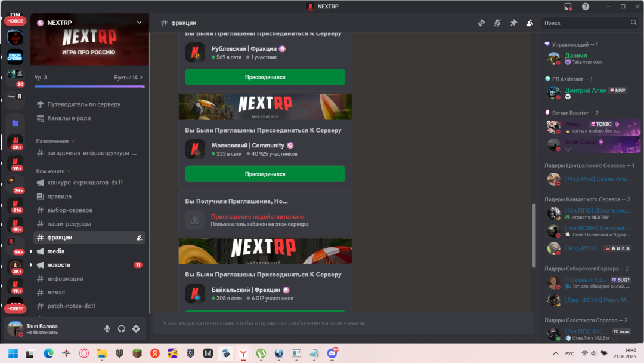Open the MEGA GAMES server icon
This screenshot has width=644, height=363.
15,57
